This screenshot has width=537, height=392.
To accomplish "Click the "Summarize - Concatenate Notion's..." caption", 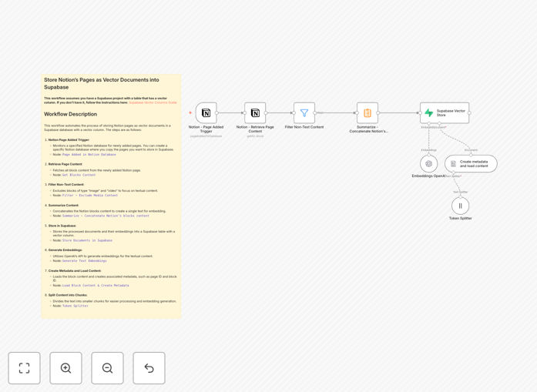I will 368,129.
